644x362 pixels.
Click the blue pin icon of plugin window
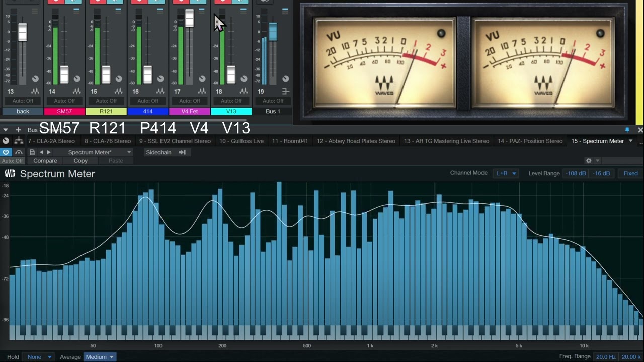[627, 130]
